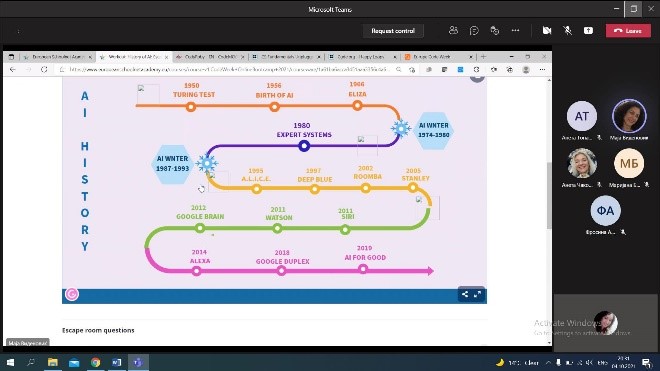Screen dimensions: 660x371
Task: Click the 2002 Roomba timeline node
Action: pyautogui.click(x=366, y=188)
